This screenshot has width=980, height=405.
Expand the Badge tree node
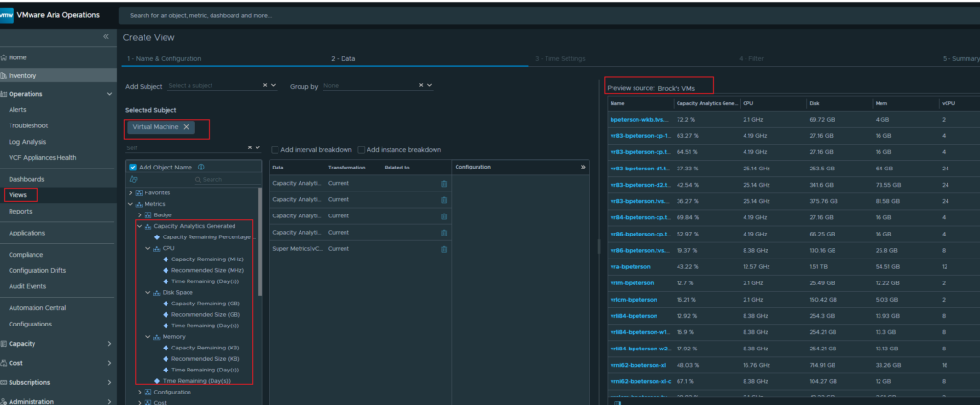click(x=140, y=215)
